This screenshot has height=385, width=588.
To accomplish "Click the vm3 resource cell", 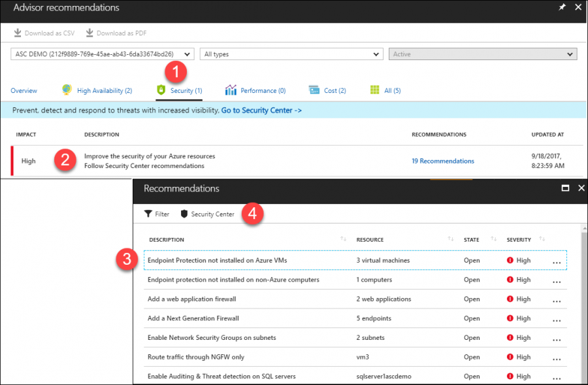I will tap(363, 357).
